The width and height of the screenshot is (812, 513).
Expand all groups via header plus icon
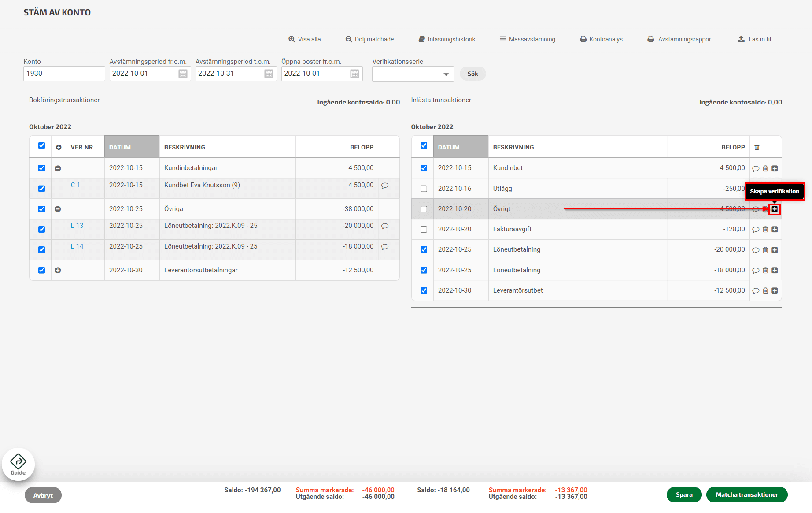(x=59, y=147)
